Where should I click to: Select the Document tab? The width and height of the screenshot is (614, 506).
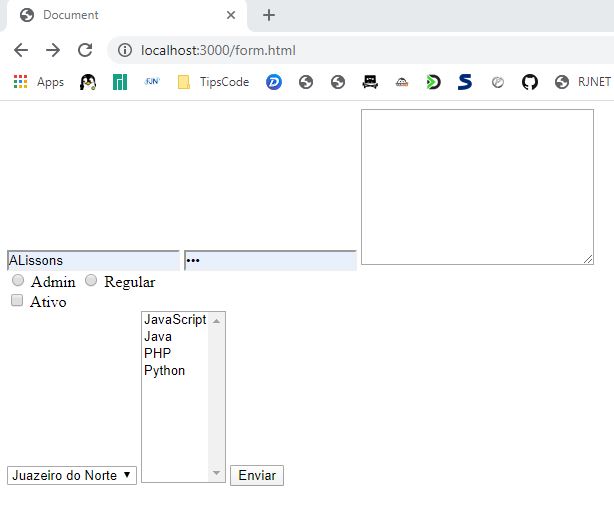coord(127,15)
